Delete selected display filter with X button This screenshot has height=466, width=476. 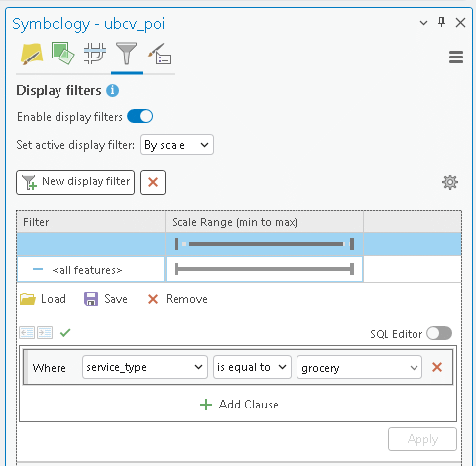(x=153, y=182)
